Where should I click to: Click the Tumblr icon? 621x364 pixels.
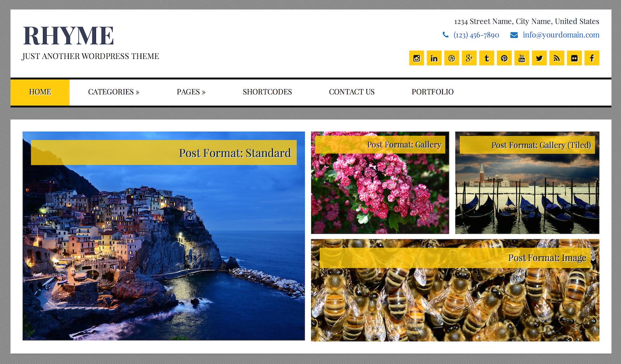pos(487,58)
